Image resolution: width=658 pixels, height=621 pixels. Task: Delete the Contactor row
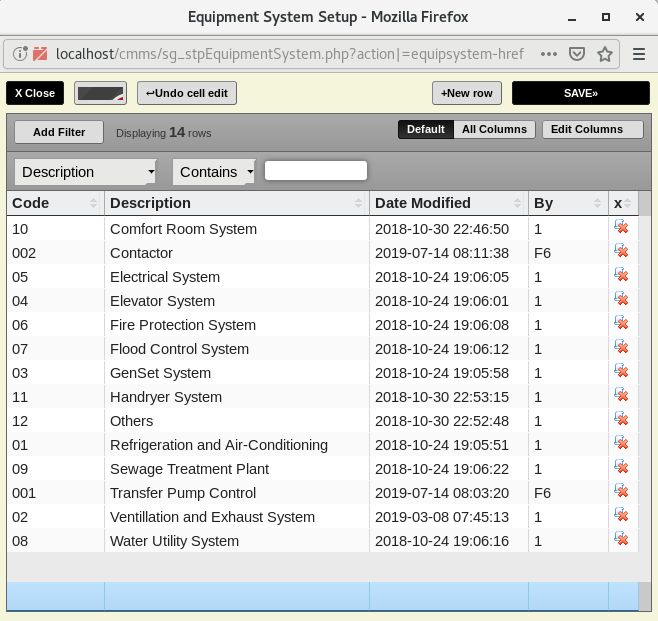pos(621,251)
